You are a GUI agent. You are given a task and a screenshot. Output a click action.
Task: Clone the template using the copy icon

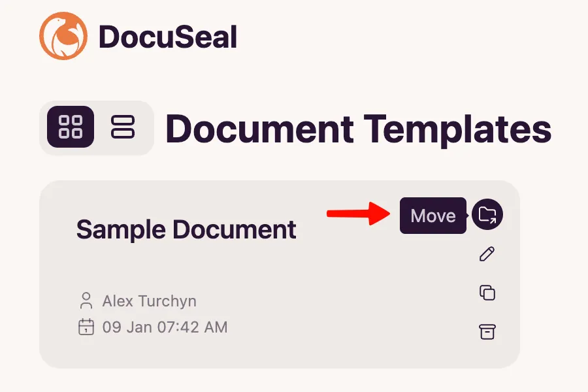click(x=487, y=293)
